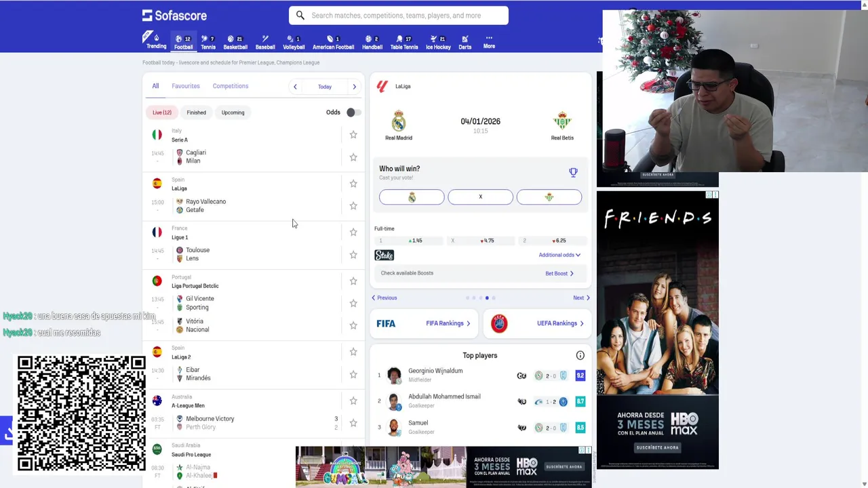Click the trophy icon beside Who will win
Viewport: 868px width, 488px height.
point(573,172)
